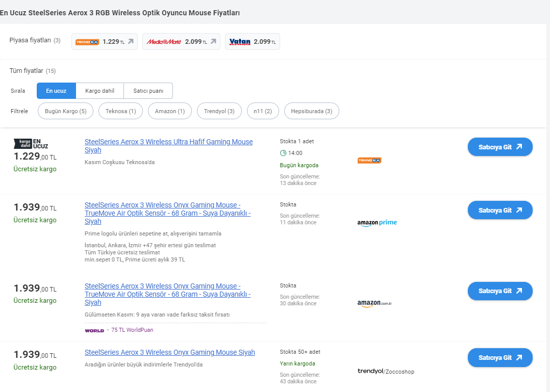Click Satıcıya Git for the Teknosa listing

[x=500, y=147]
